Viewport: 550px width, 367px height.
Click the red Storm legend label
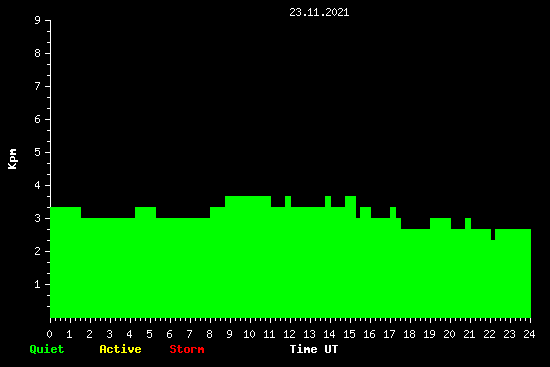[187, 349]
